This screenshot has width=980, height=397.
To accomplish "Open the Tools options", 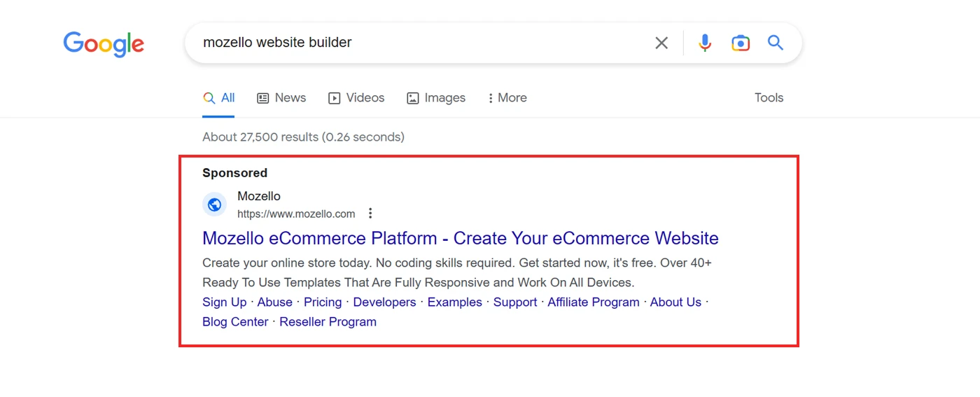I will [x=769, y=98].
